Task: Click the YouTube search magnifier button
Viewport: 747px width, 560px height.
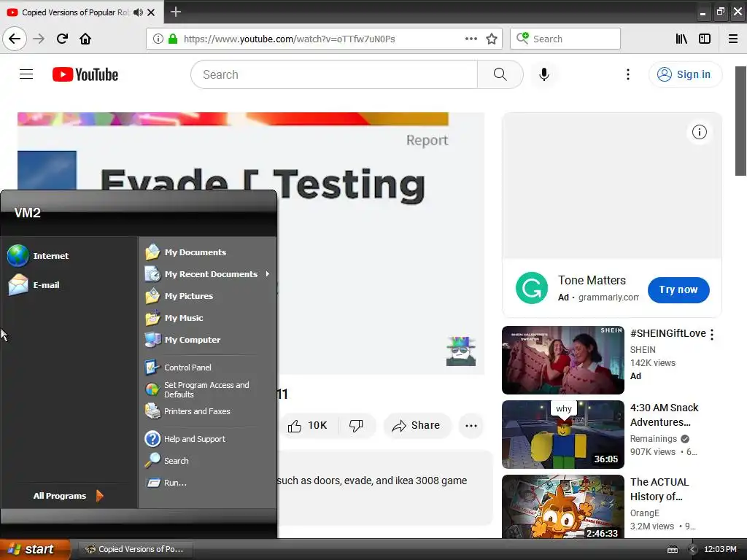Action: point(500,74)
